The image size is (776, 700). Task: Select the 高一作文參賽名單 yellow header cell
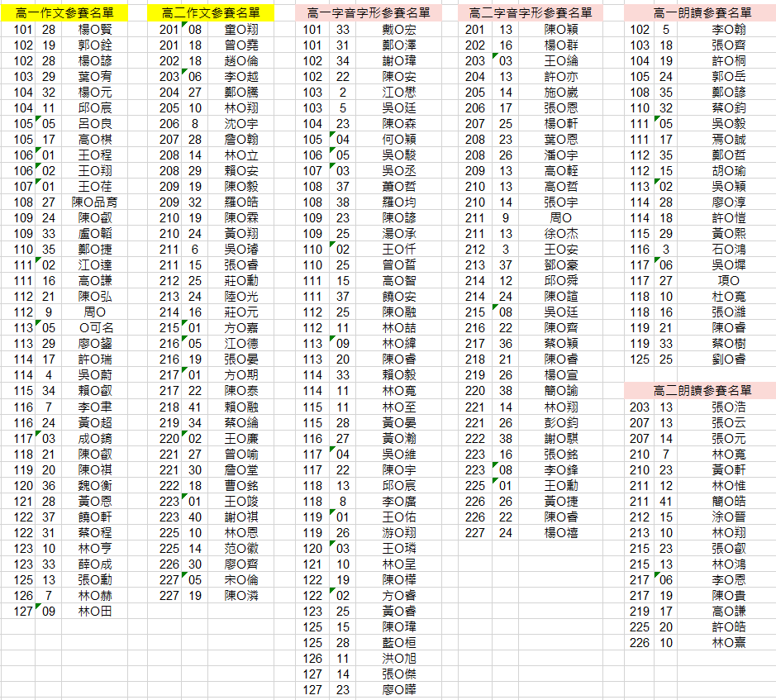click(x=65, y=13)
